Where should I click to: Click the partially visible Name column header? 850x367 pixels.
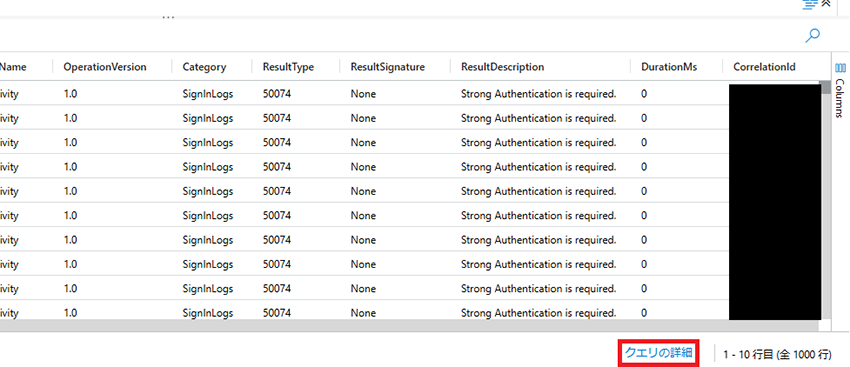coord(13,67)
